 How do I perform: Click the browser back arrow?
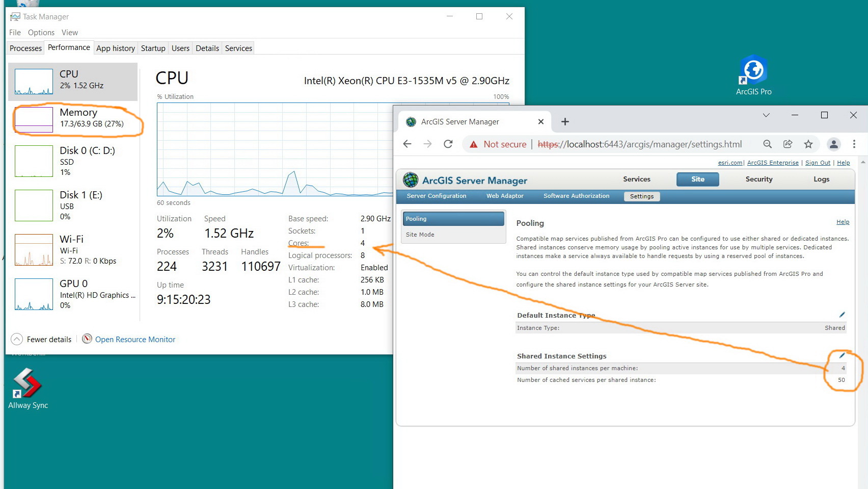pos(407,144)
